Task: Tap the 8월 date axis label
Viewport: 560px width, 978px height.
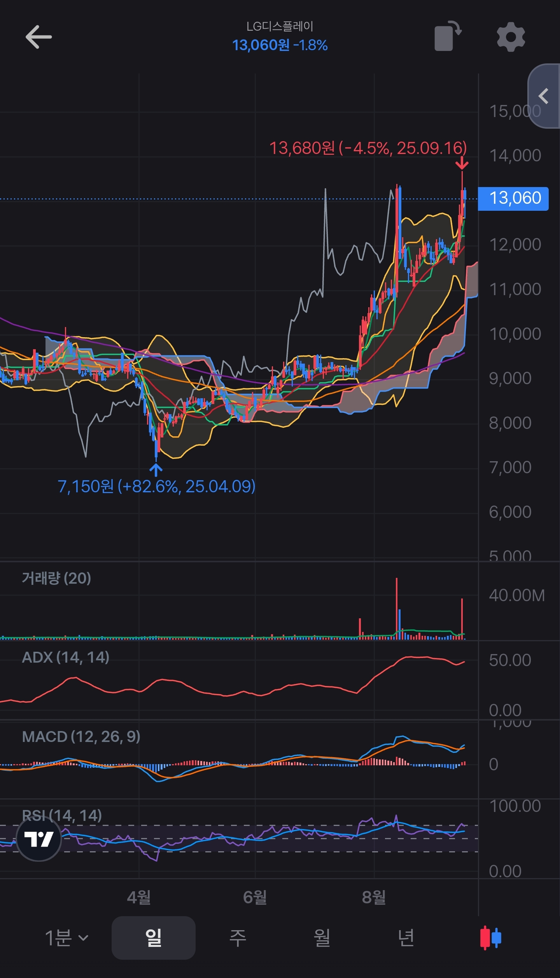Action: pyautogui.click(x=374, y=897)
